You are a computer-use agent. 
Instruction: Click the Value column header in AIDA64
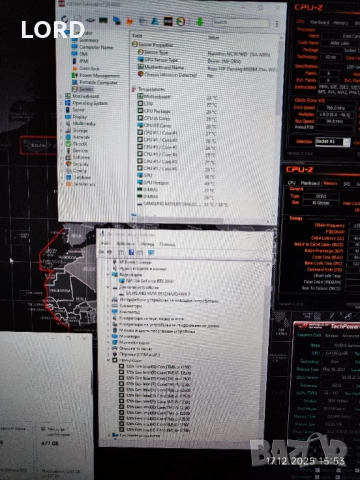(213, 37)
